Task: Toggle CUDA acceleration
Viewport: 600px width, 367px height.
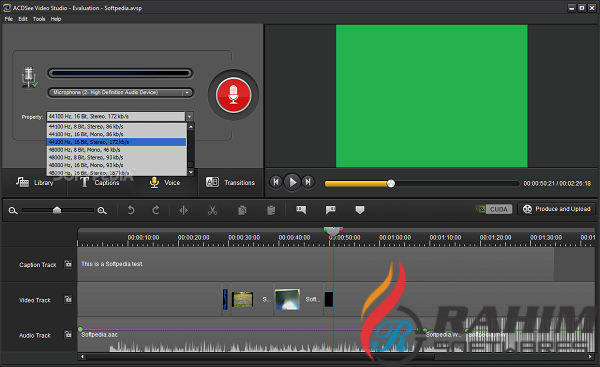Action: tap(494, 209)
